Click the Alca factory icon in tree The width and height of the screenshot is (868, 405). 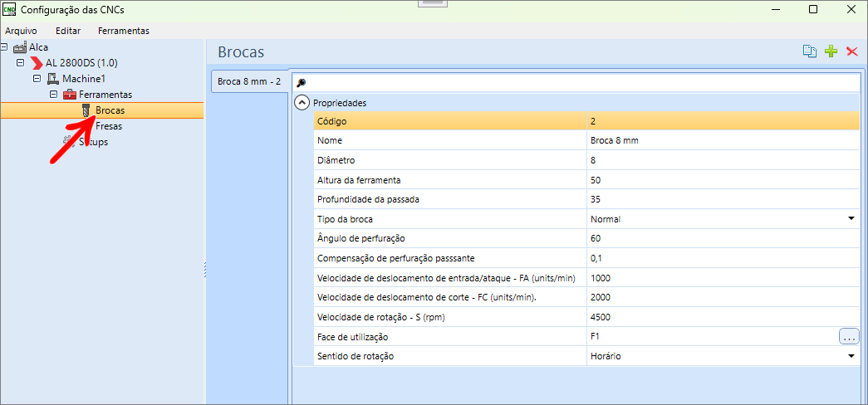coord(20,47)
